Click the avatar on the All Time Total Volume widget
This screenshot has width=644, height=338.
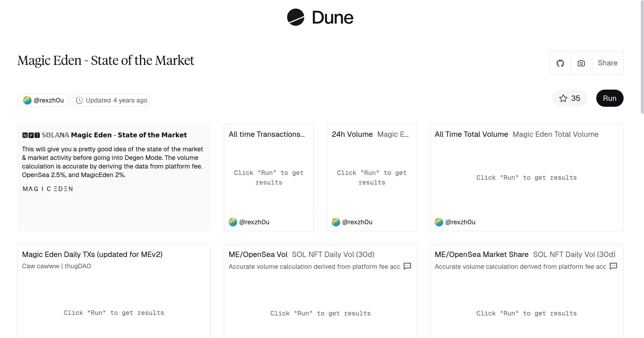click(438, 222)
